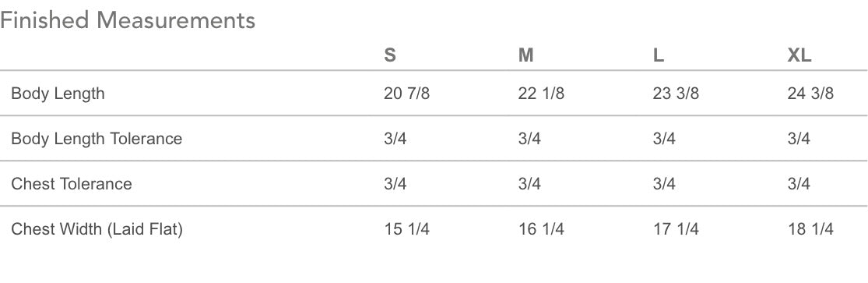
Task: Select the L size column header
Action: point(658,55)
